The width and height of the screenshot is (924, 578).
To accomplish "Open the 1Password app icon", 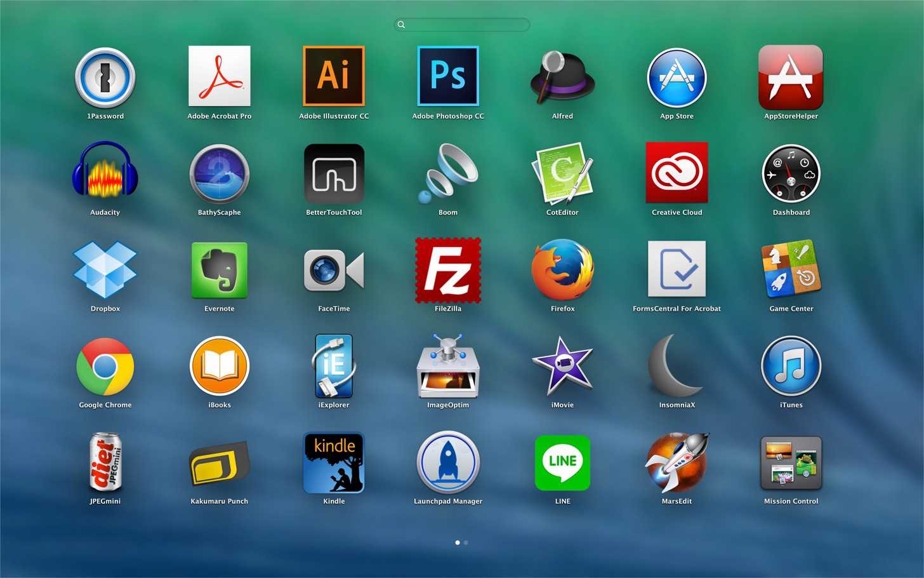I will click(x=105, y=77).
